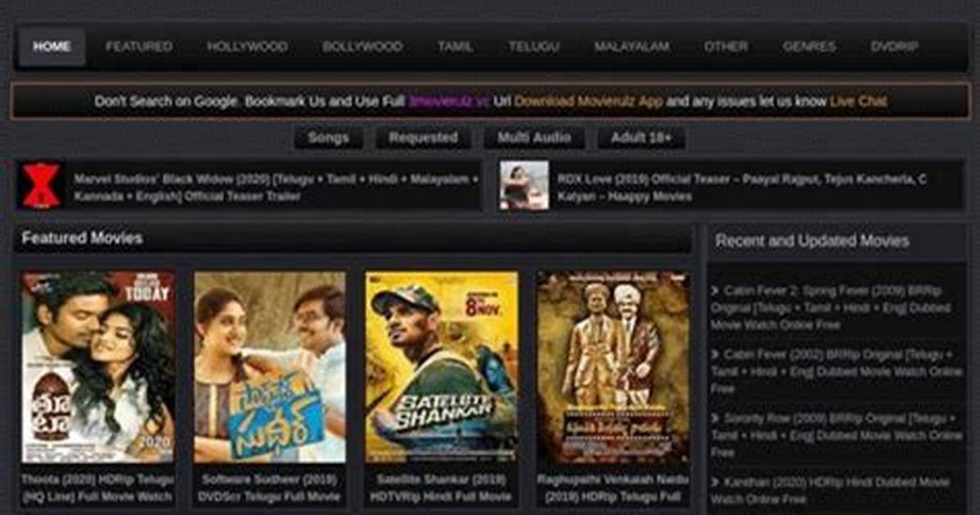The height and width of the screenshot is (515, 980).
Task: Open Black Widow Official Teaser Trailer link
Action: click(276, 188)
